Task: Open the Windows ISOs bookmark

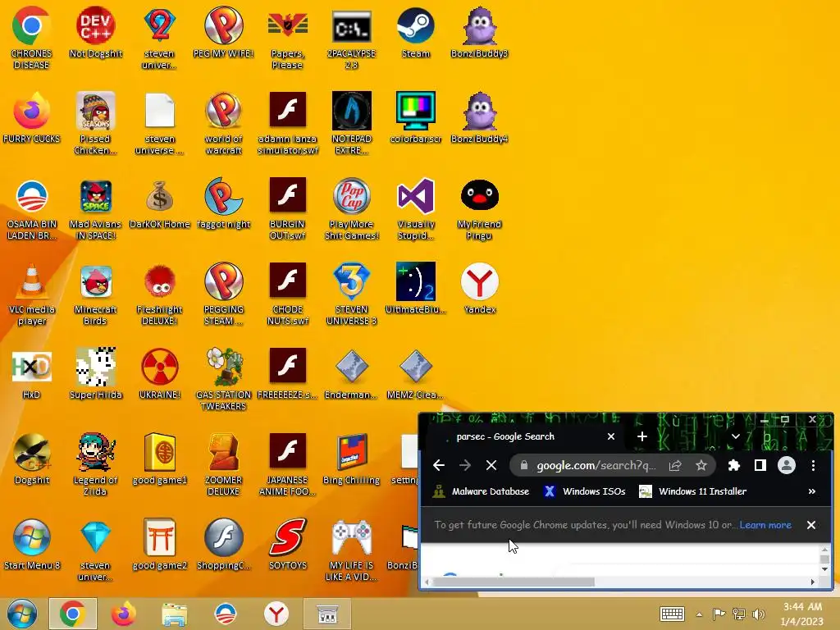Action: pos(584,491)
